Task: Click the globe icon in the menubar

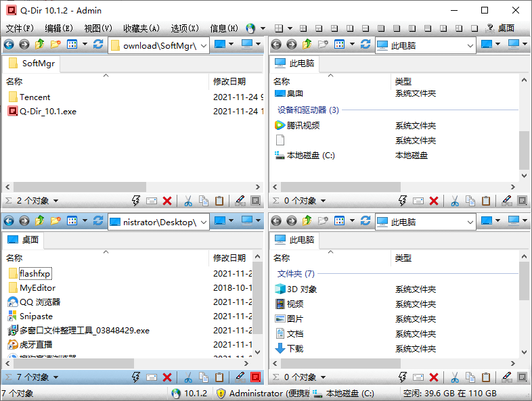Action: click(250, 28)
